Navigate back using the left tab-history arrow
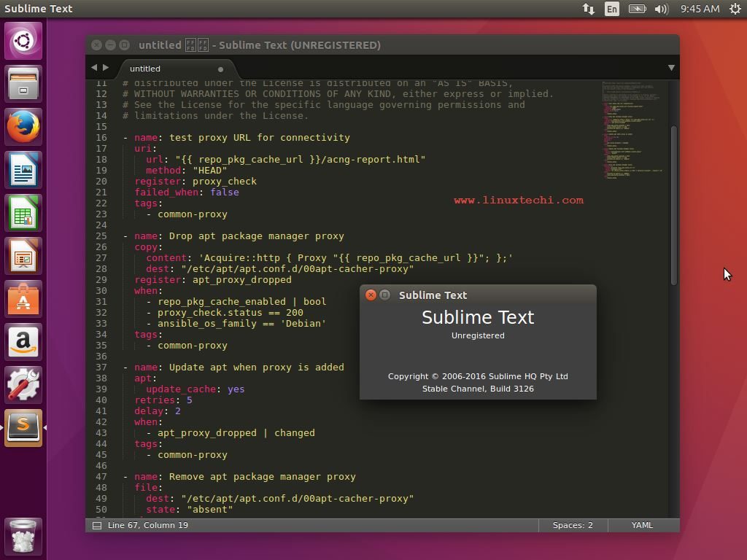The image size is (747, 560). pos(94,68)
